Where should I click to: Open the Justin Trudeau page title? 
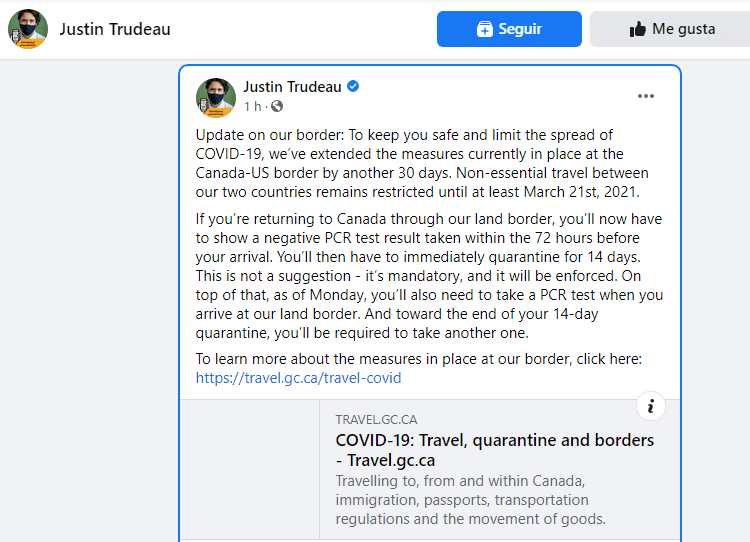click(x=115, y=29)
